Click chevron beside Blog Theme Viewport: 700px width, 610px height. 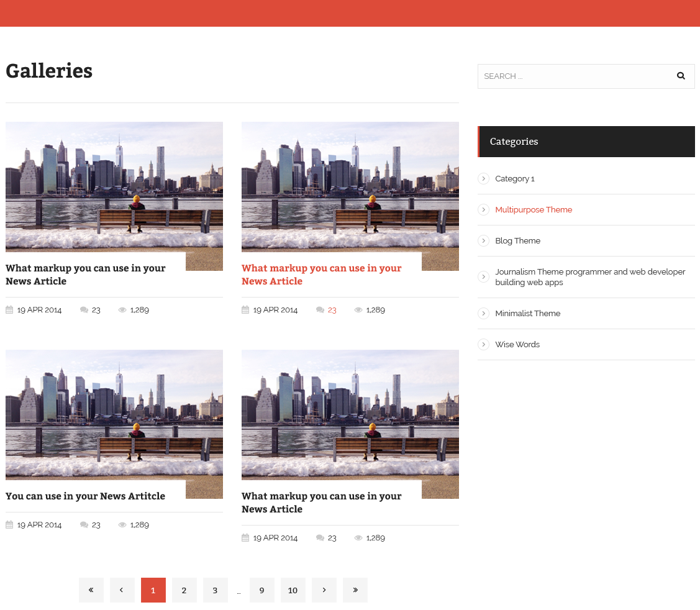pos(483,241)
